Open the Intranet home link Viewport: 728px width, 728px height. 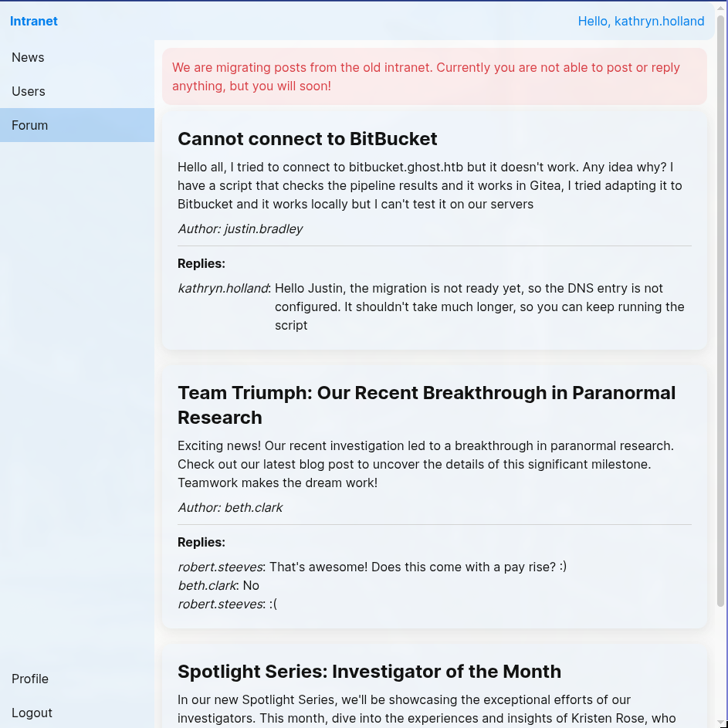pyautogui.click(x=33, y=22)
